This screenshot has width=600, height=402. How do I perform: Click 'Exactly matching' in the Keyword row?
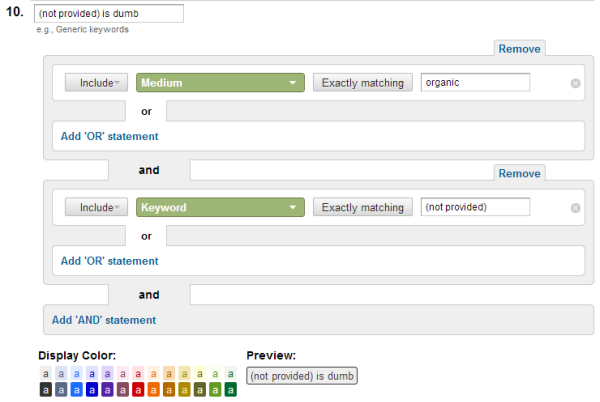tap(362, 208)
